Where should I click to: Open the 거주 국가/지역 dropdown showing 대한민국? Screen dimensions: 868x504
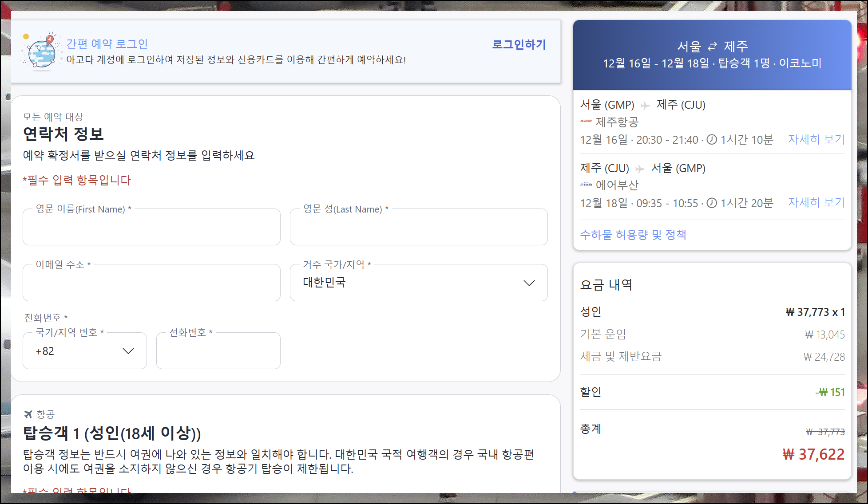[x=418, y=283]
